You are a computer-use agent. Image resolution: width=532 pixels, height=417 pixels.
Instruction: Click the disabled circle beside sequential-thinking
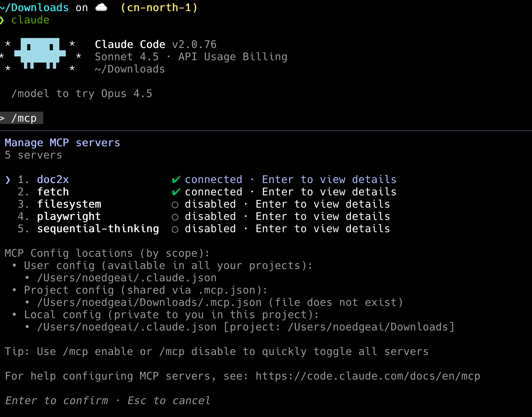pyautogui.click(x=175, y=229)
